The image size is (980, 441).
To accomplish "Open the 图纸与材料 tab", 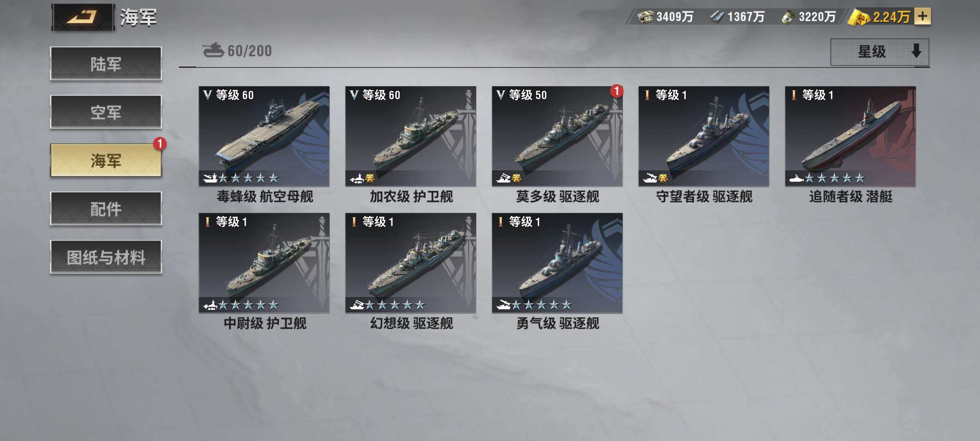I will pyautogui.click(x=106, y=257).
